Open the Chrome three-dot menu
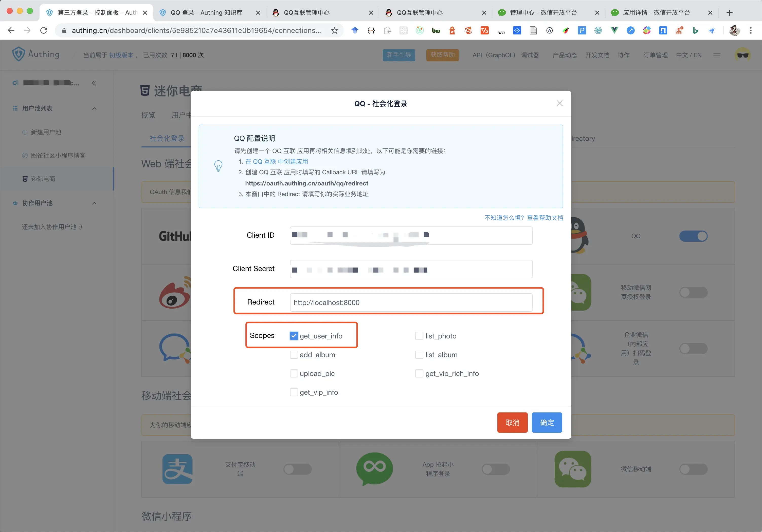The width and height of the screenshot is (762, 532). tap(751, 30)
